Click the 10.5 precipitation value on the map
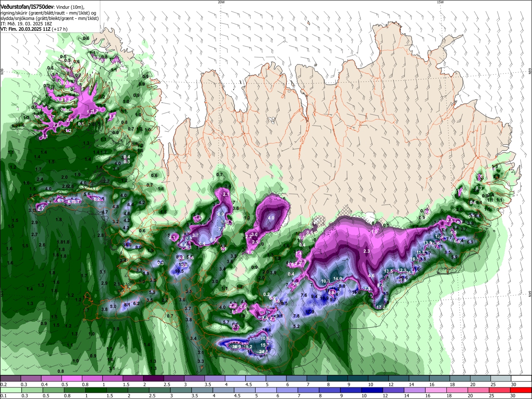532x399 pixels. [179, 271]
